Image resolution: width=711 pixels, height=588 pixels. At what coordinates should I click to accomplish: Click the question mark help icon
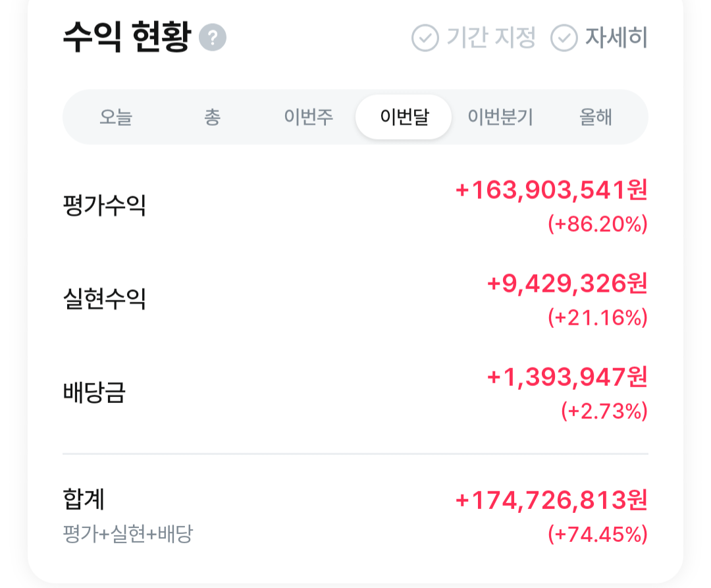point(213,37)
